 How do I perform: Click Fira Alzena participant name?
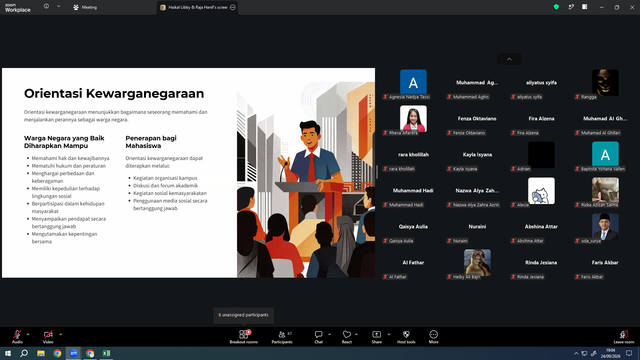[541, 118]
